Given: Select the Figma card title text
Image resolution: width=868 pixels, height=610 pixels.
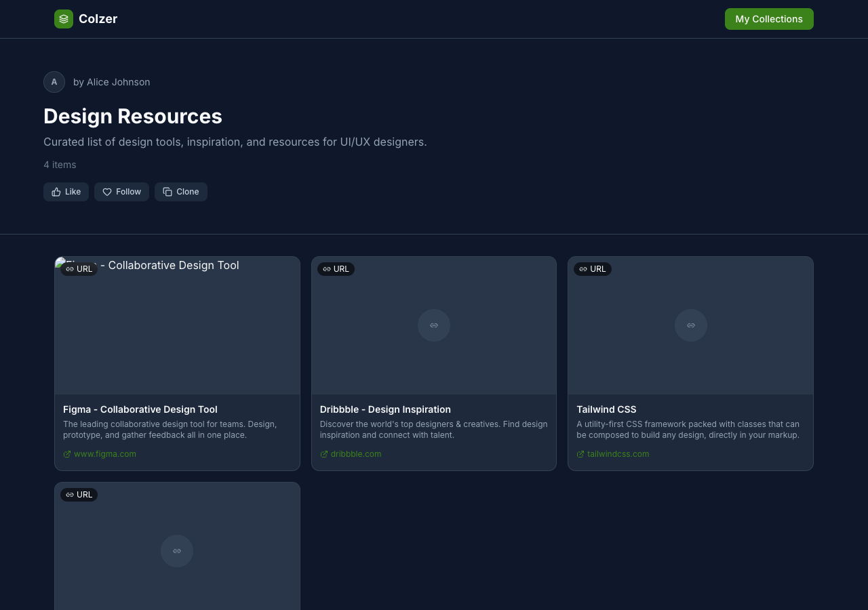Looking at the screenshot, I should click(140, 409).
